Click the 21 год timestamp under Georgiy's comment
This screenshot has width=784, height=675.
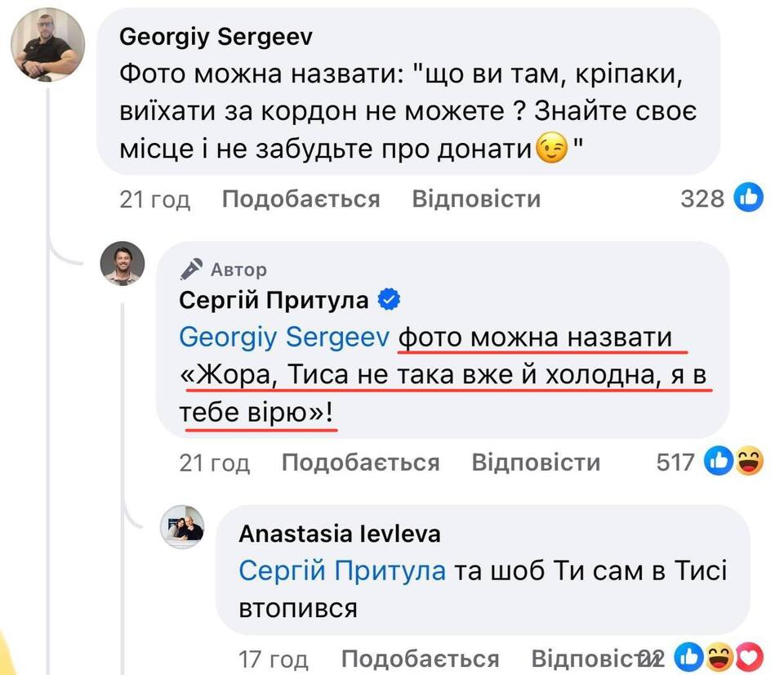click(155, 199)
